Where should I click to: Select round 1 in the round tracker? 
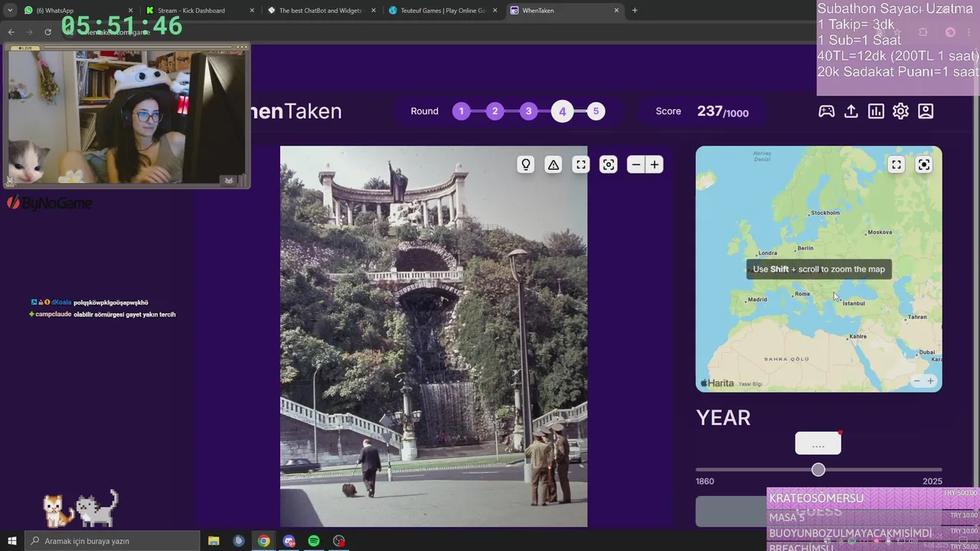[461, 112]
